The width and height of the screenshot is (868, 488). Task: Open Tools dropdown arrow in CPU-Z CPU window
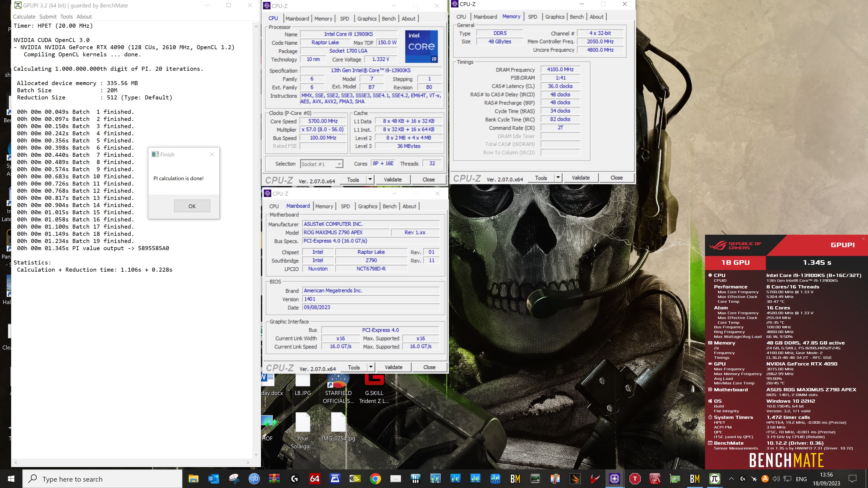pos(370,179)
